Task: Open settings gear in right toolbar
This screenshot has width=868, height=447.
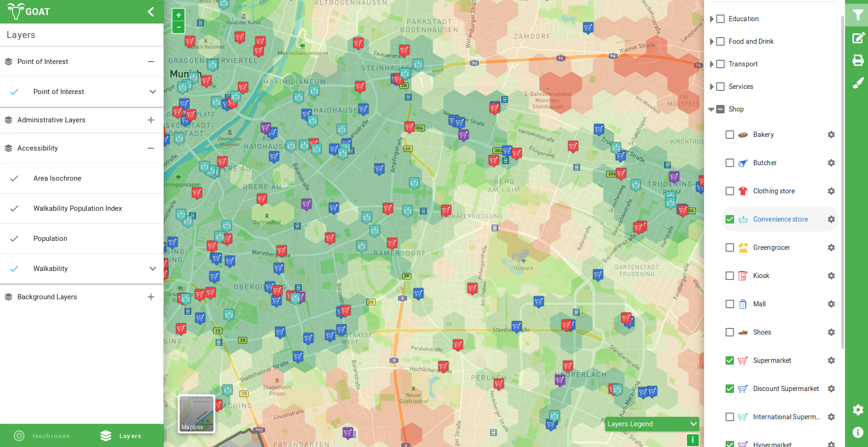Action: [858, 410]
